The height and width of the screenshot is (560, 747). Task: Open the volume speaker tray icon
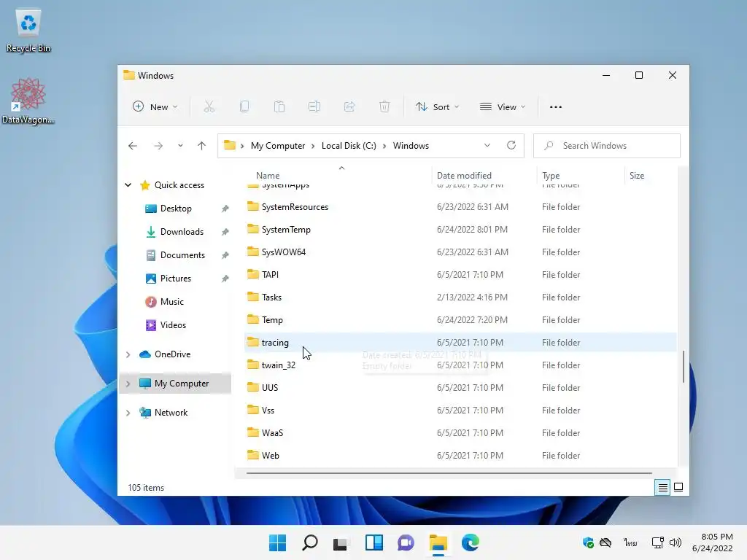click(x=675, y=542)
